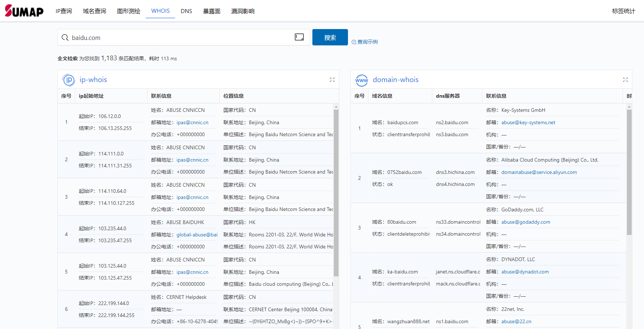Click 域名信息 column header
The width and height of the screenshot is (644, 329).
(x=382, y=96)
